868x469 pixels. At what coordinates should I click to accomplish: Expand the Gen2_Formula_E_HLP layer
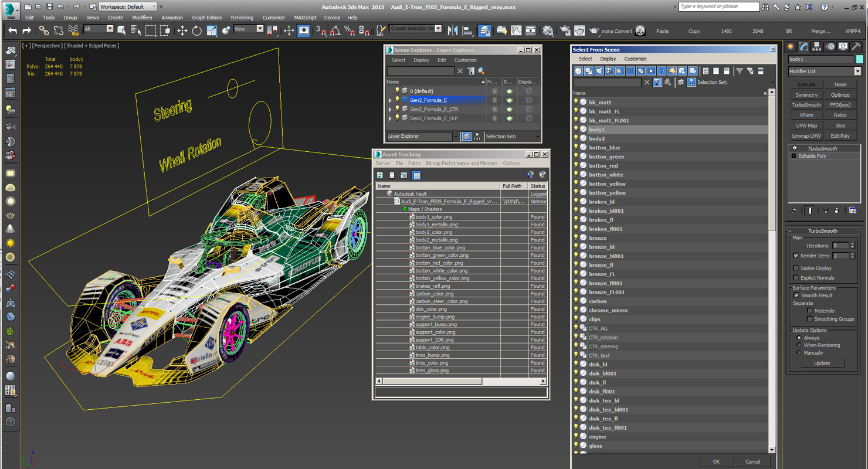coord(390,118)
